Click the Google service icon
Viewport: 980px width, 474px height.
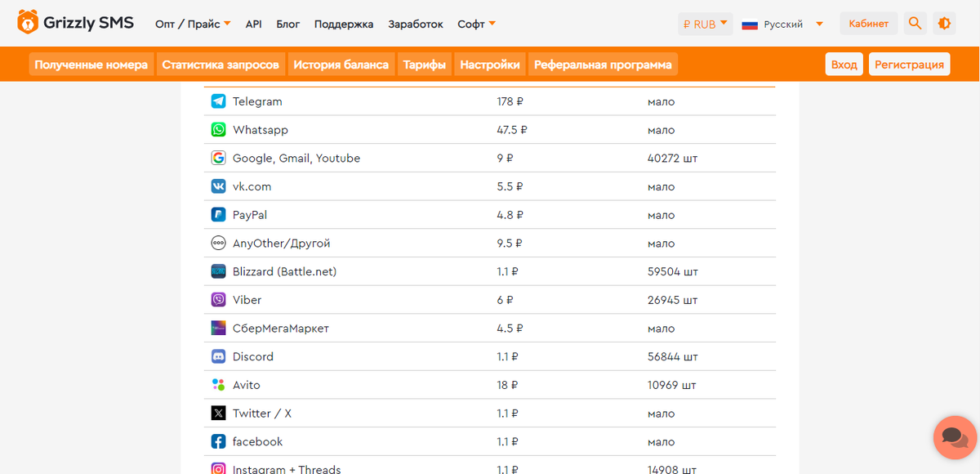218,158
